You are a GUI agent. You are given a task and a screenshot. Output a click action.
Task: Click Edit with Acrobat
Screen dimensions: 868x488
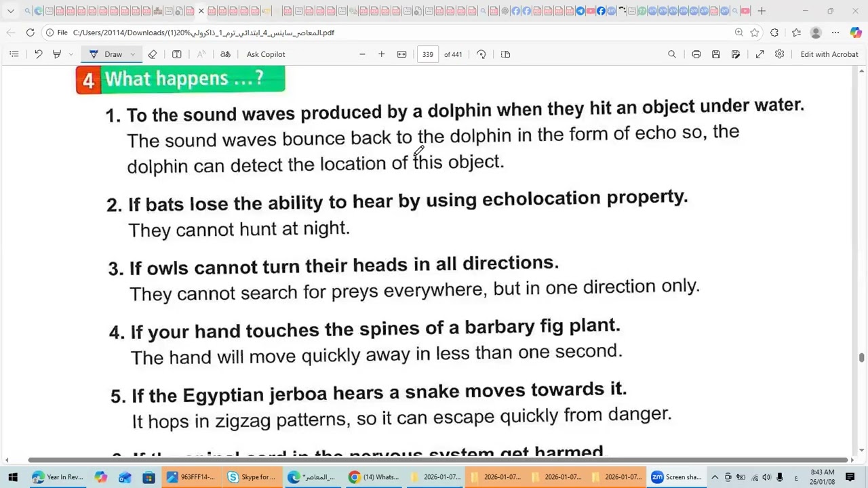coord(829,54)
